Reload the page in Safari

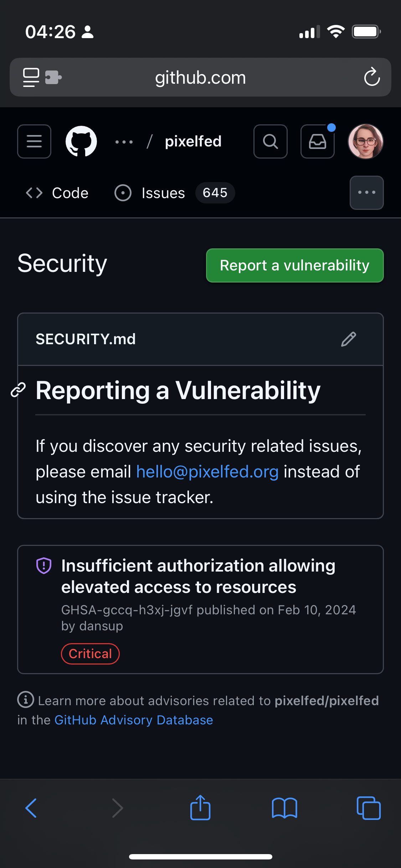(372, 77)
